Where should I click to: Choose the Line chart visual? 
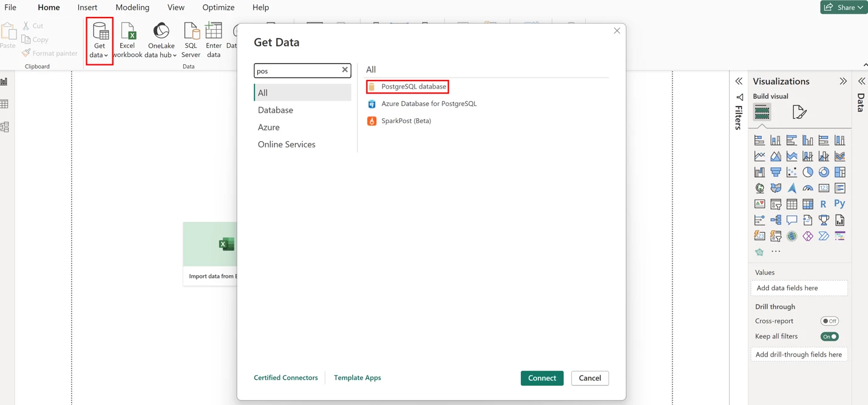(760, 156)
